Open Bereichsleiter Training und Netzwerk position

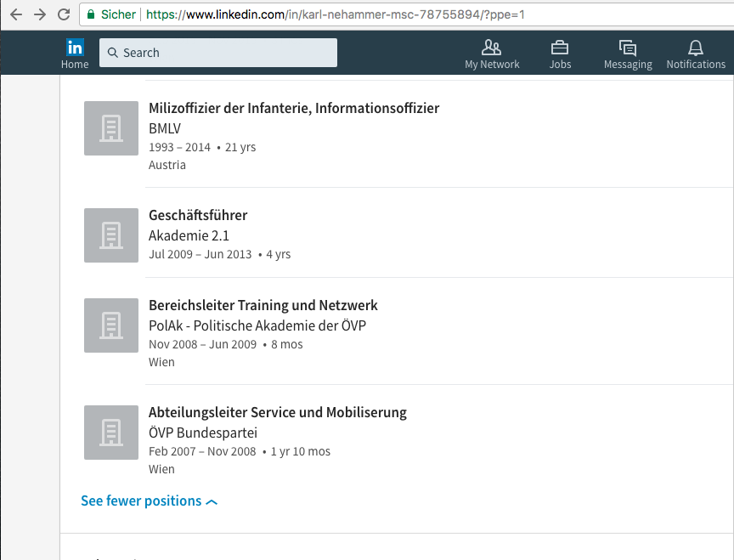click(263, 305)
